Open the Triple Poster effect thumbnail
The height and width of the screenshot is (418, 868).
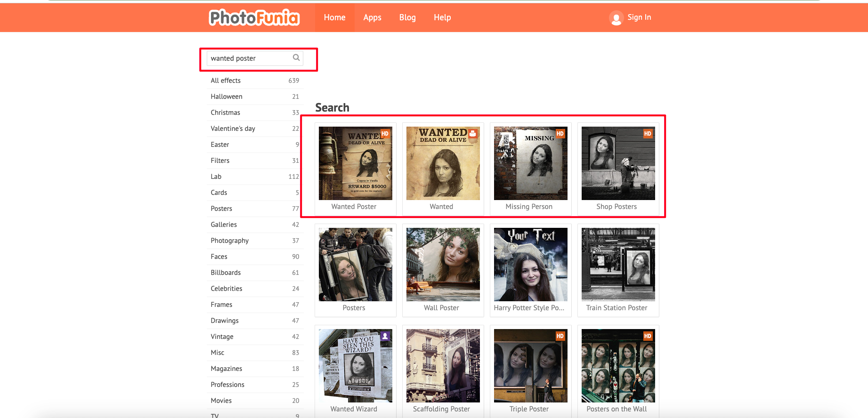point(531,366)
